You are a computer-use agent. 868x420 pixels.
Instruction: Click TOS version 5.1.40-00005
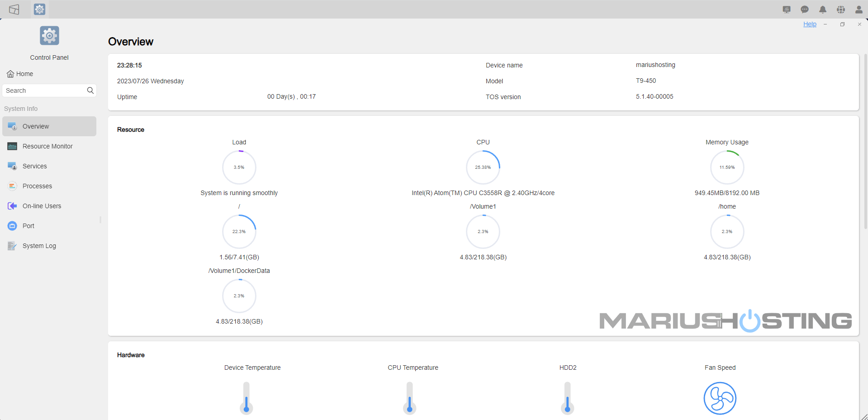tap(655, 96)
